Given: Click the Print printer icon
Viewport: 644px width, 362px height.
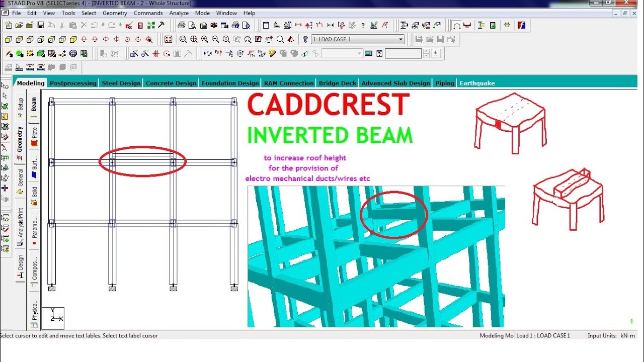Looking at the screenshot, I should [181, 25].
